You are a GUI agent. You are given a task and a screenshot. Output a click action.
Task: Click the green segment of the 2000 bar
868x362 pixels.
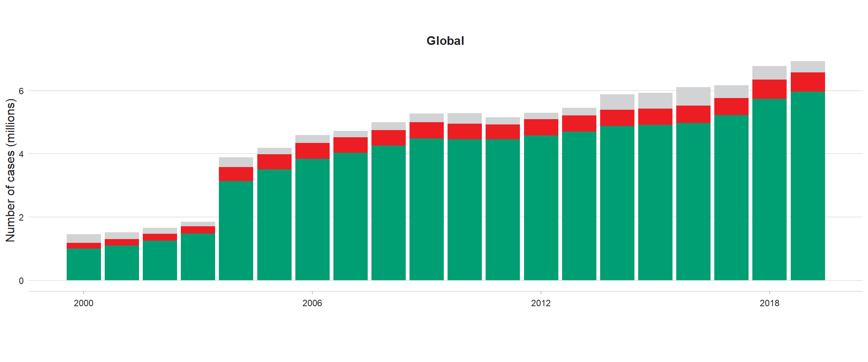(84, 264)
